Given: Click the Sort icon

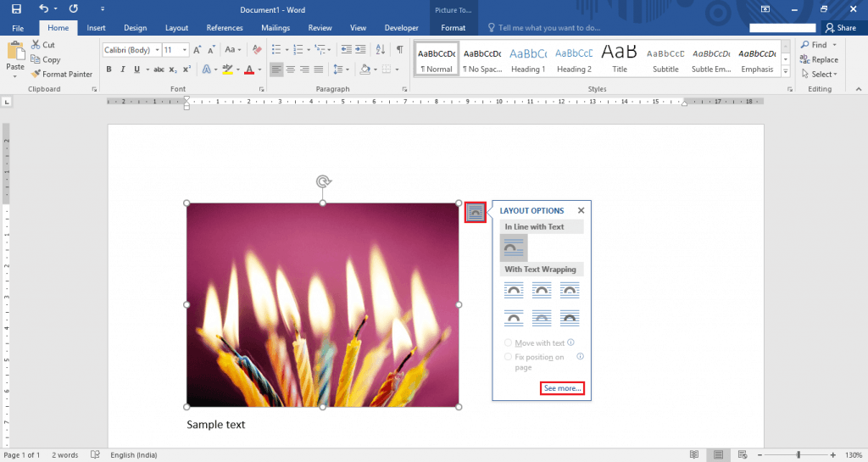Looking at the screenshot, I should [x=381, y=50].
